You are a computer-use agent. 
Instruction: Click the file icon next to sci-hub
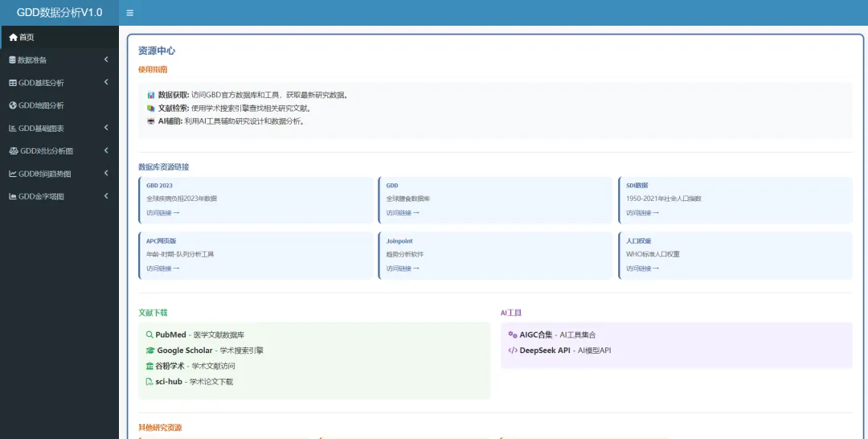point(149,381)
